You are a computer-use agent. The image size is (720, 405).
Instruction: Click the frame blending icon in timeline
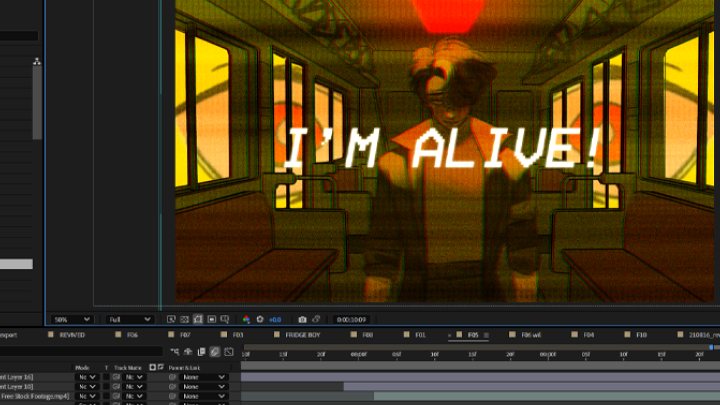(202, 351)
